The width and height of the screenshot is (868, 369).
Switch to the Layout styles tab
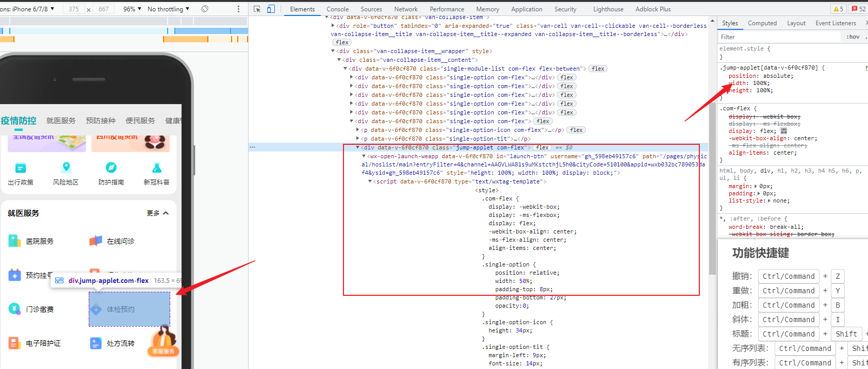pos(796,23)
